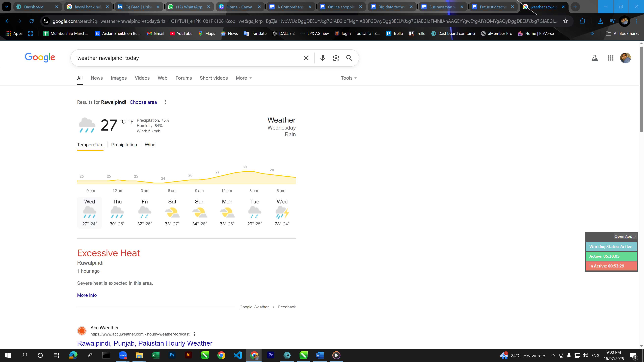Open the taskbar weather widget Heavy rain
This screenshot has width=644, height=362.
523,355
